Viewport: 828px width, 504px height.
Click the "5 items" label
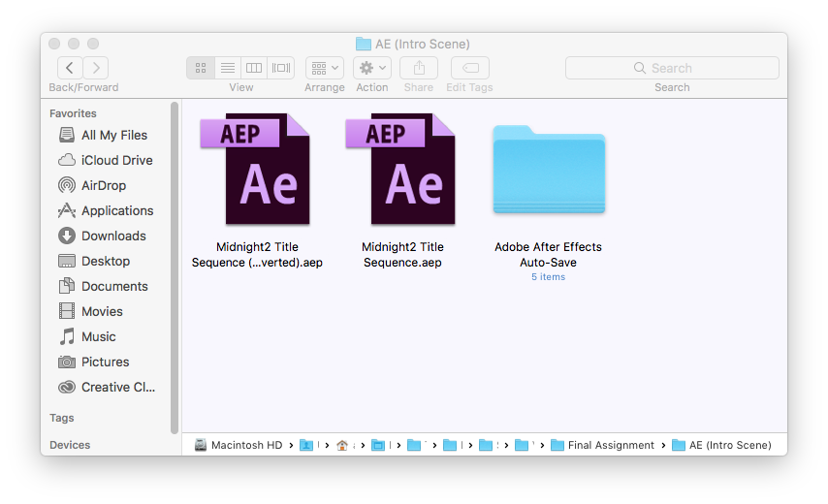[x=548, y=277]
